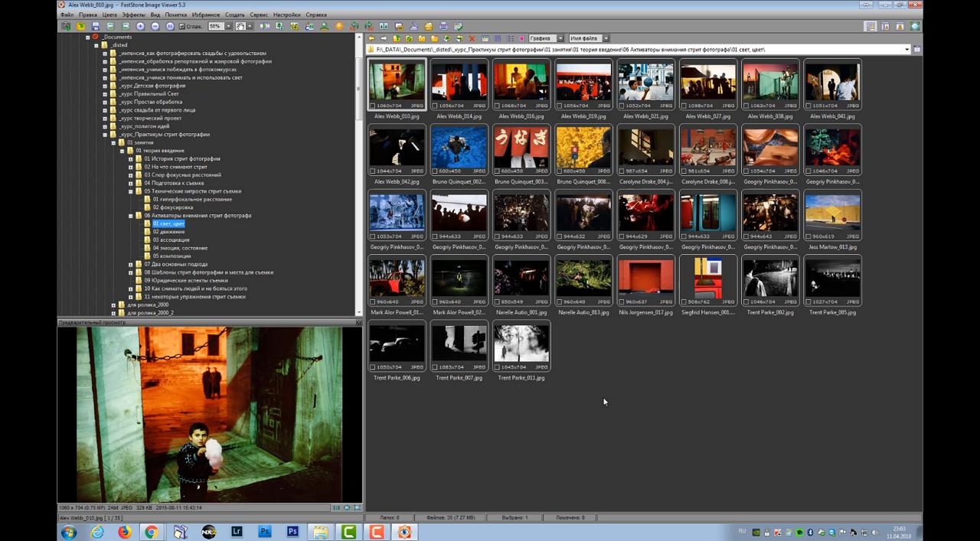980x541 pixels.
Task: Click the full screen view icon
Action: tap(915, 26)
